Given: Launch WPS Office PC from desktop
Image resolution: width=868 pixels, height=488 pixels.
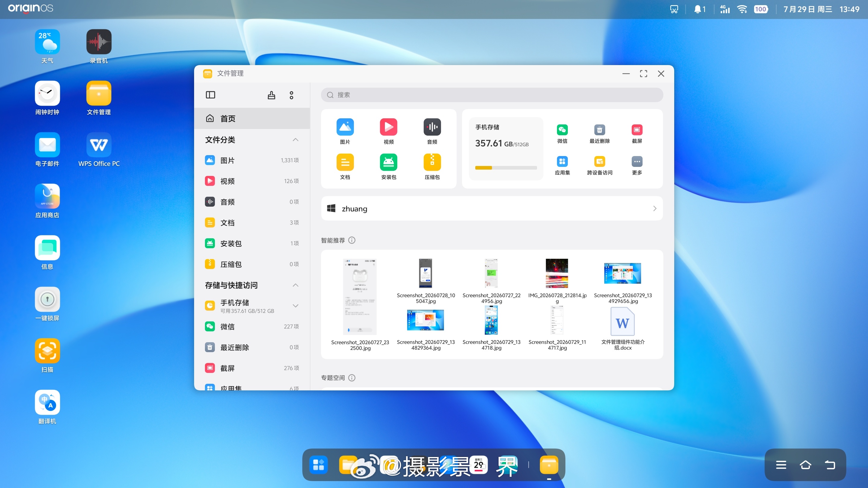Looking at the screenshot, I should [99, 149].
